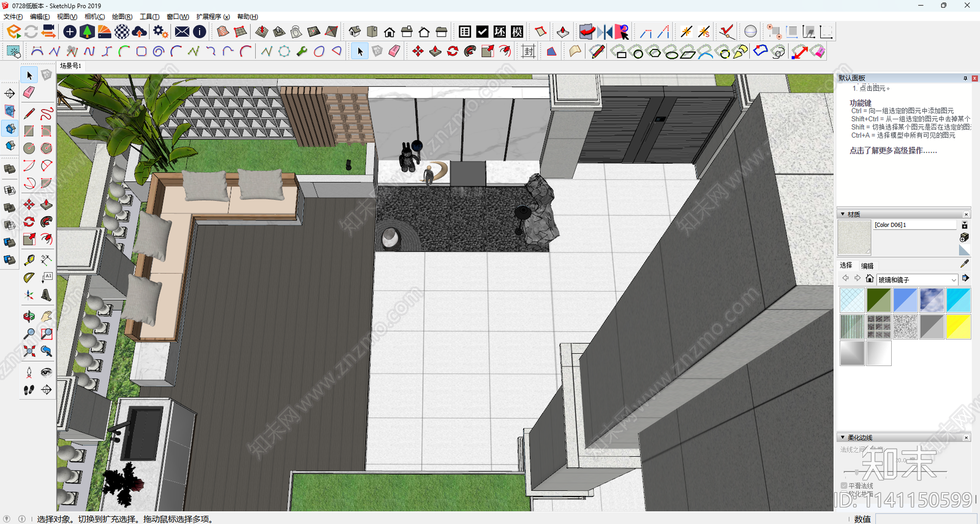
Task: Collapse the 柔化边线 soften edges panel
Action: 843,438
